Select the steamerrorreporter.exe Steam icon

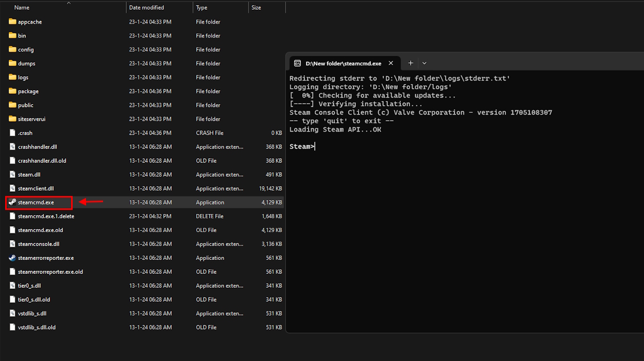[12, 257]
